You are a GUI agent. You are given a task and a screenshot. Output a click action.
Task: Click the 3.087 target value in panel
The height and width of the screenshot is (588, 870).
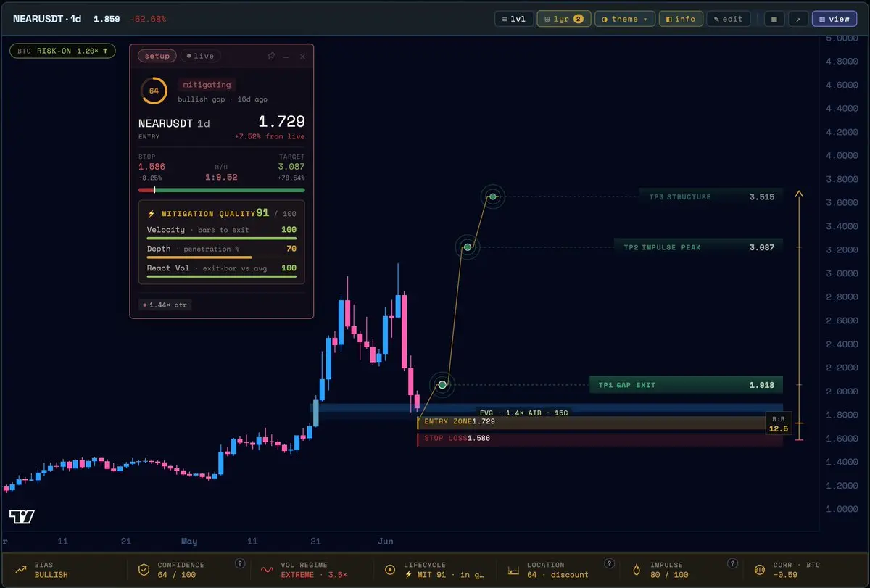tap(291, 167)
